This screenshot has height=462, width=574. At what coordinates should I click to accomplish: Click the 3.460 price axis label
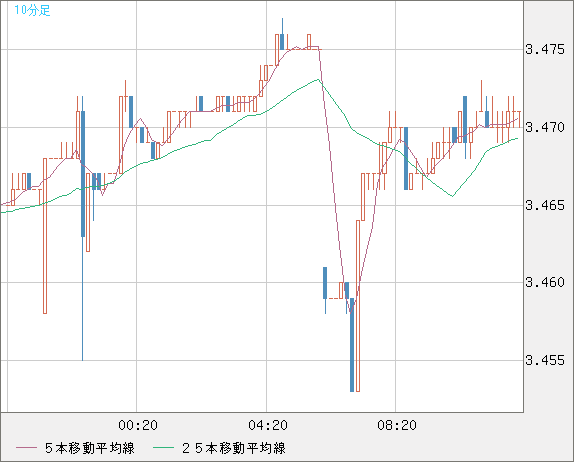coord(545,282)
